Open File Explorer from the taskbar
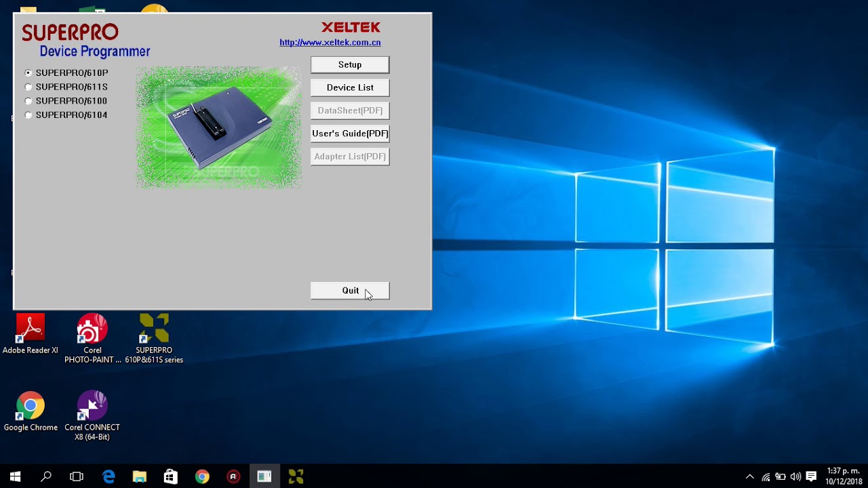 click(140, 476)
